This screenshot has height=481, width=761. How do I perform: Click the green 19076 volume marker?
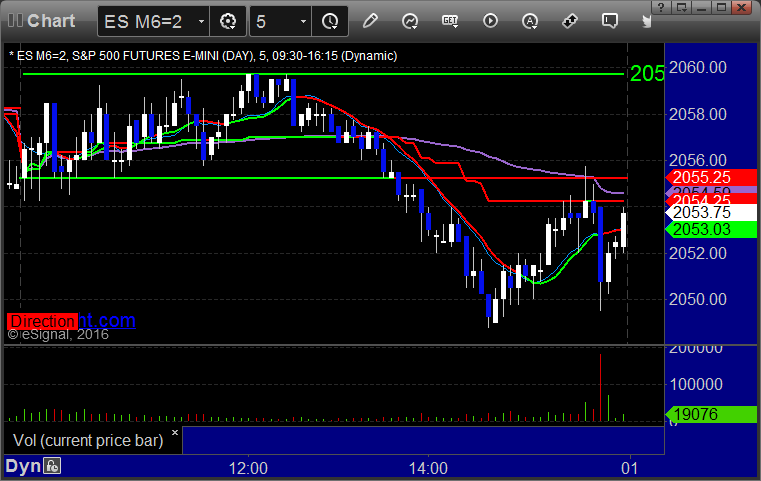[x=711, y=415]
